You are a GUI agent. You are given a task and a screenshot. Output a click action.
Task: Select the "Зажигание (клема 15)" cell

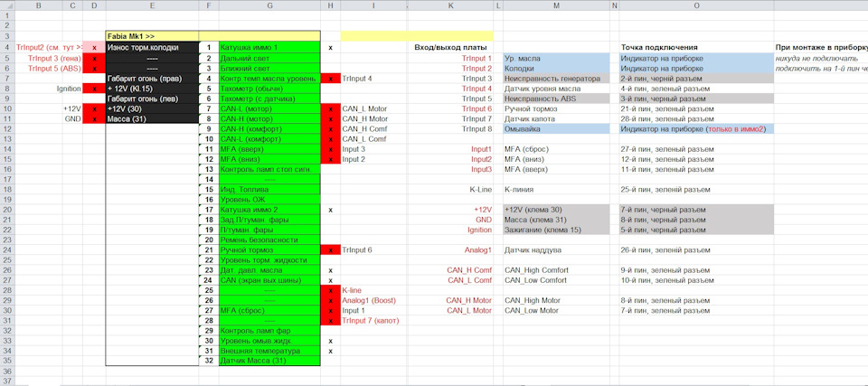556,230
